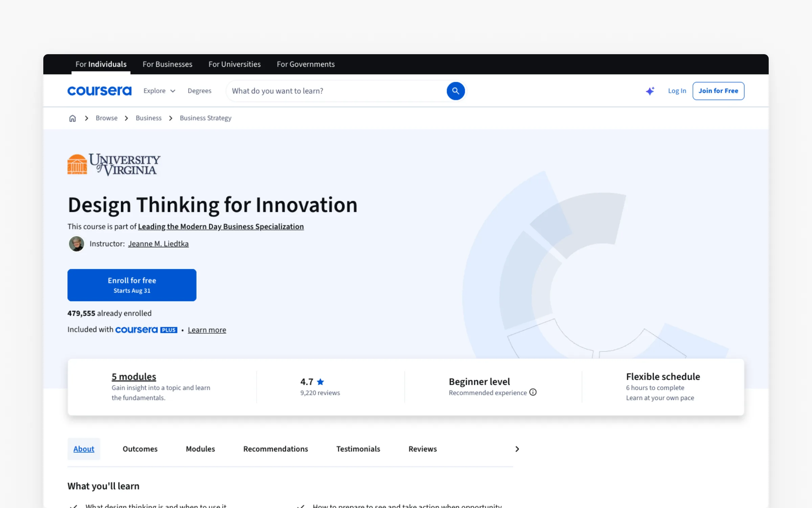Open Jeanne M. Liedtka instructor link
This screenshot has width=812, height=508.
pos(158,244)
